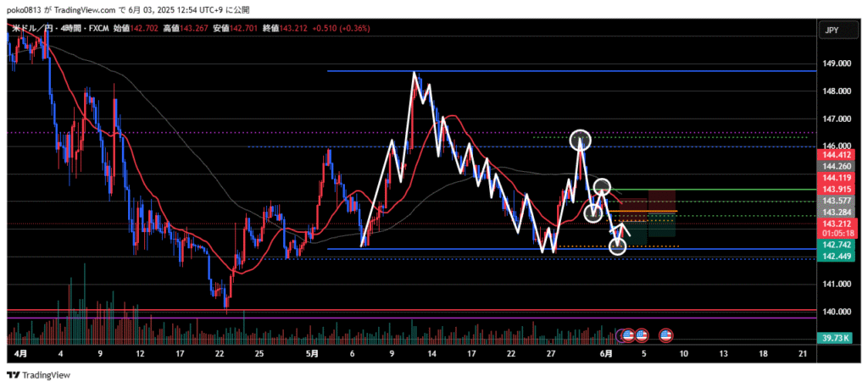Viewport: 868px width, 387px height.
Task: Select the white circle at the 146 peak
Action: click(580, 139)
